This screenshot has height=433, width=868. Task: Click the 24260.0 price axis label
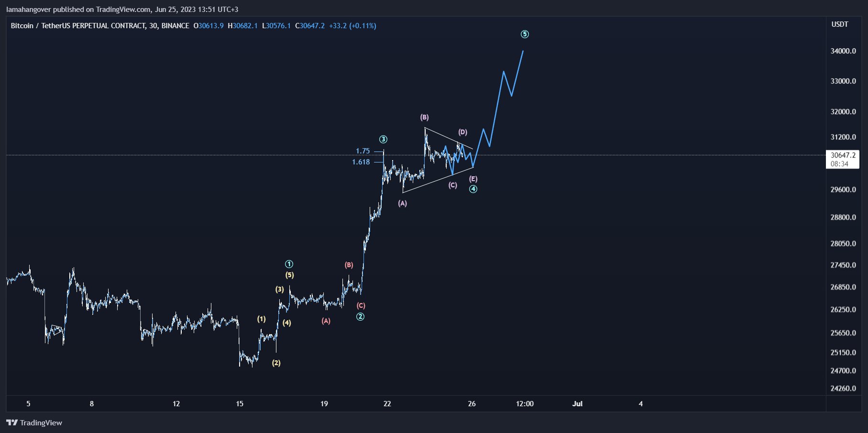[843, 389]
